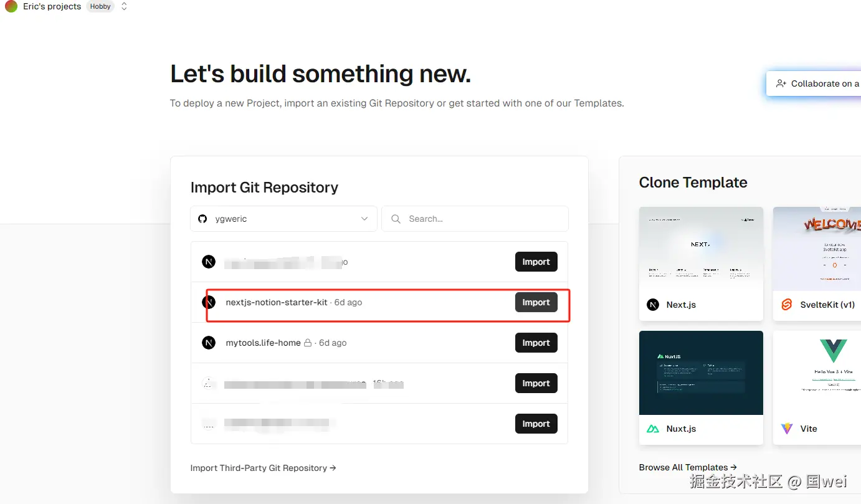861x504 pixels.
Task: Click the Next.js icon beside mytools.life-home
Action: (209, 343)
